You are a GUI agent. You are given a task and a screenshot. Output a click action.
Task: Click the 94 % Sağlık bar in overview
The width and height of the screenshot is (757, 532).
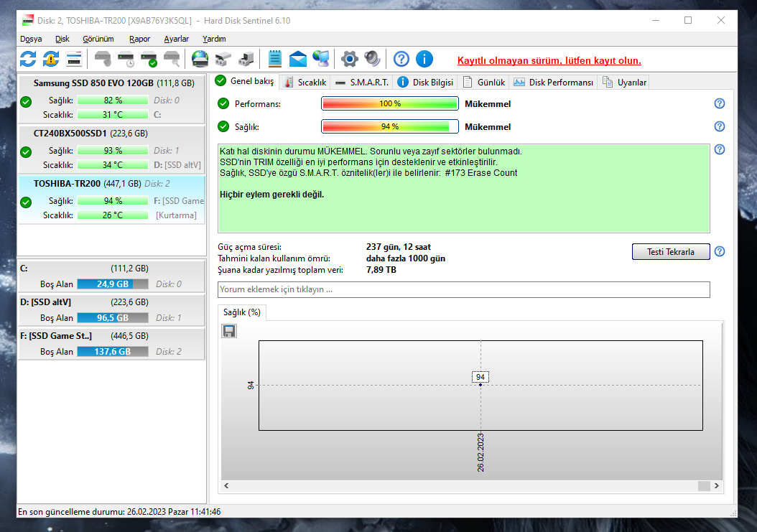coord(390,127)
